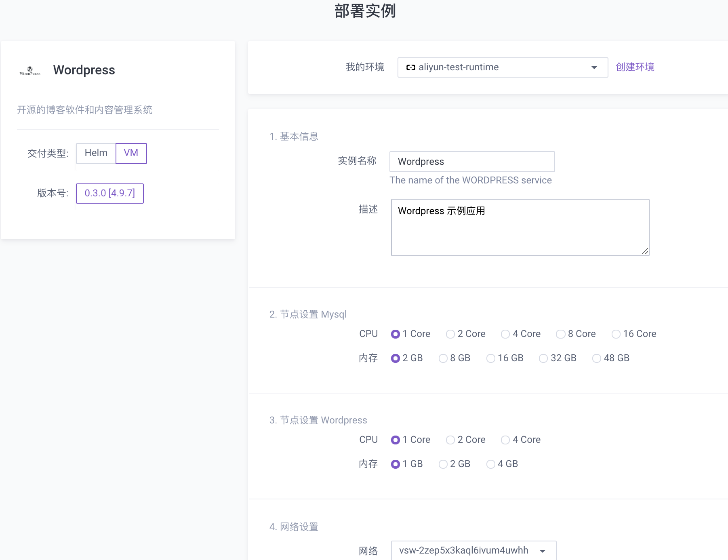Choose version 0.3.0 [4.9.7]
Screen dimensions: 728x560
(x=110, y=193)
